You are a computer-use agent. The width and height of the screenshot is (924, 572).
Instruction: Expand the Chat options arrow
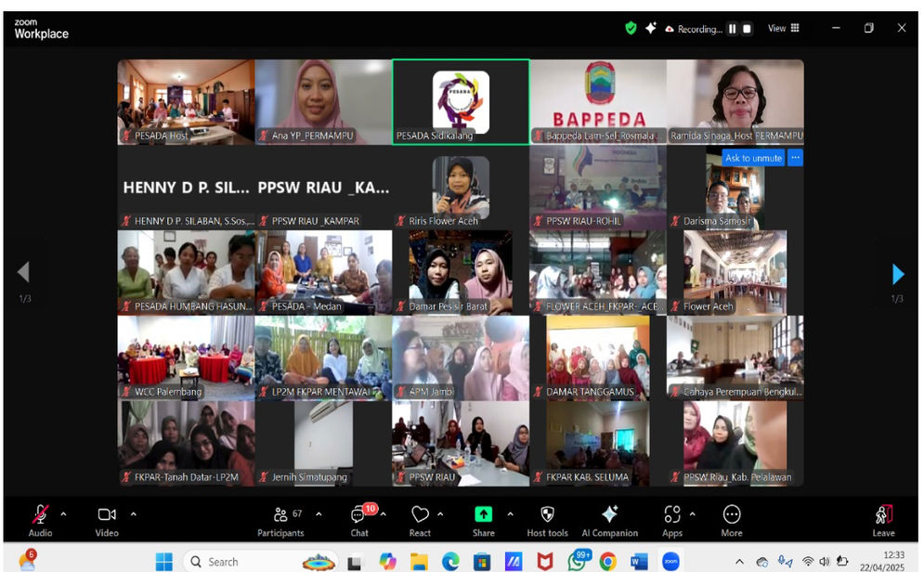(x=384, y=514)
